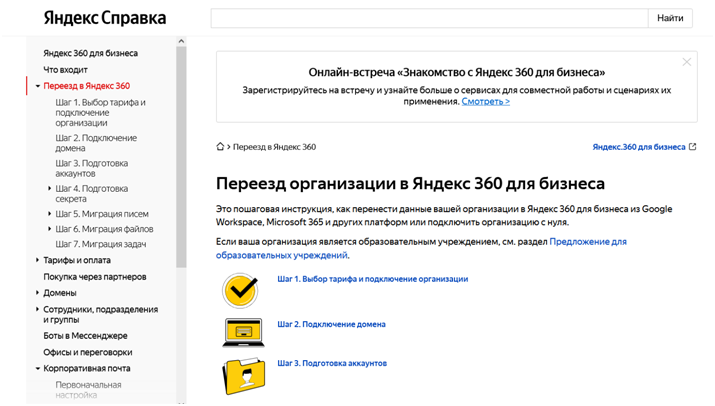Open link Шаг 2. Подключение домена
The image size is (715, 406).
[x=332, y=324]
